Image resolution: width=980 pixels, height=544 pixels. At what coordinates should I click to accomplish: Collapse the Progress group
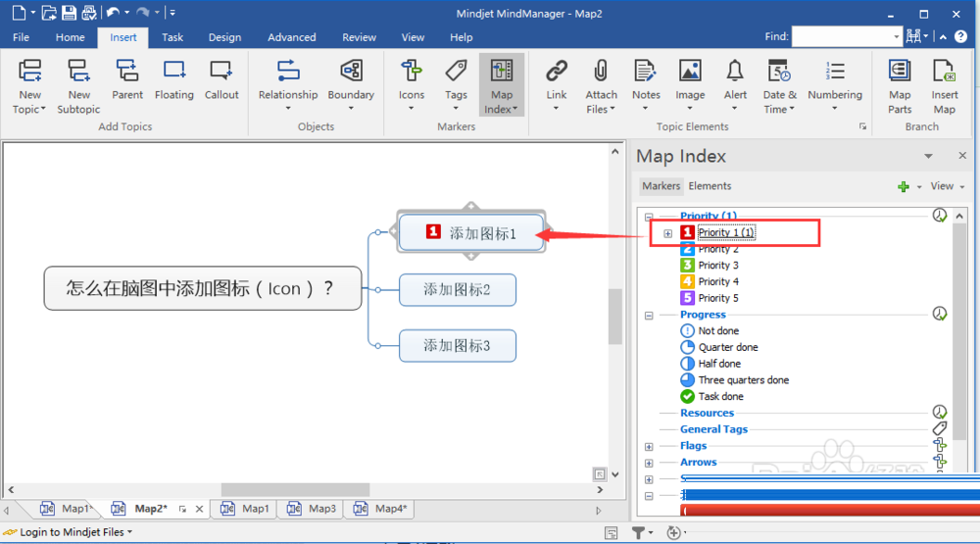click(649, 316)
